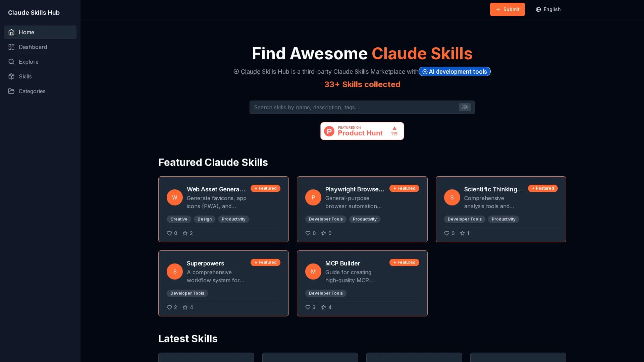Screen dimensions: 644x362
Task: Click the '33+ Skills collected' text
Action: (362, 84)
